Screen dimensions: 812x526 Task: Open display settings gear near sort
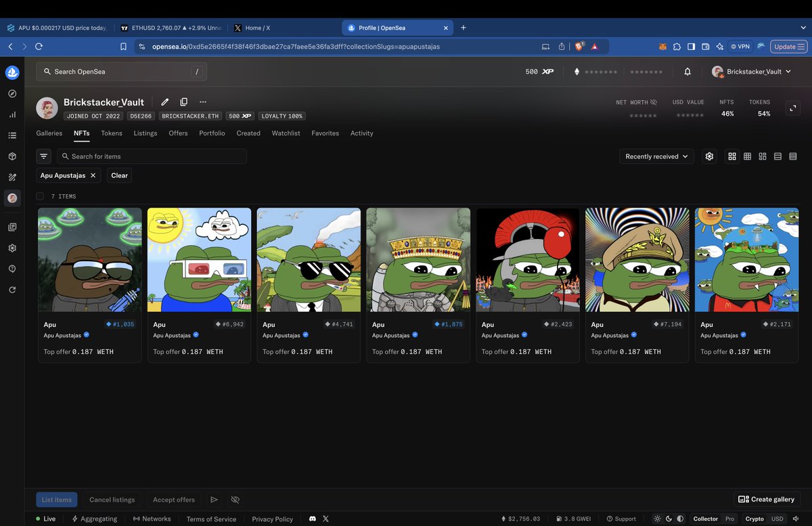tap(709, 156)
